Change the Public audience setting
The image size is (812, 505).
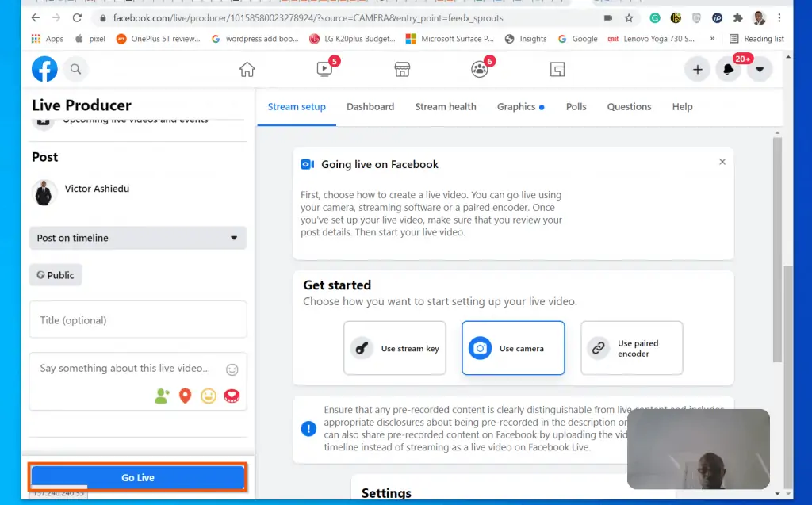click(x=56, y=275)
